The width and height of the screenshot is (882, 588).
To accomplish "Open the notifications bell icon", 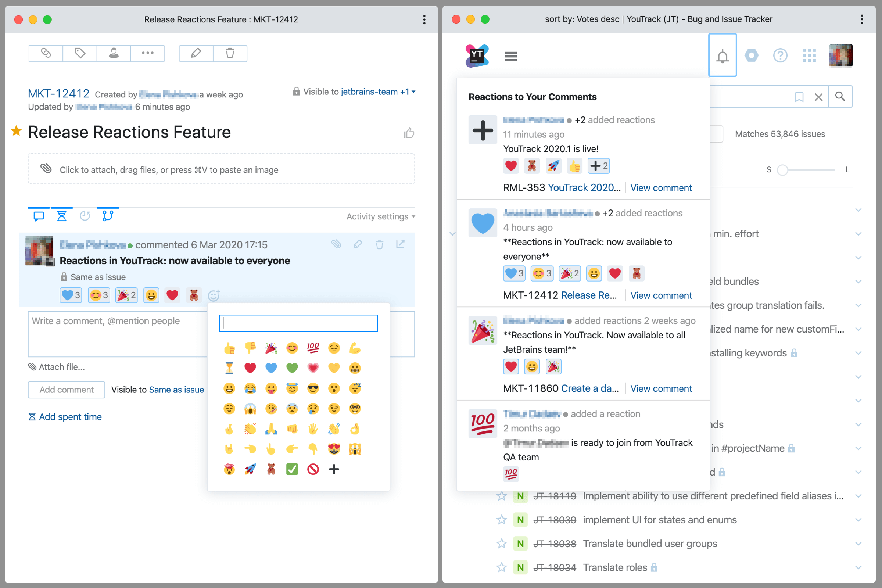I will click(x=722, y=56).
